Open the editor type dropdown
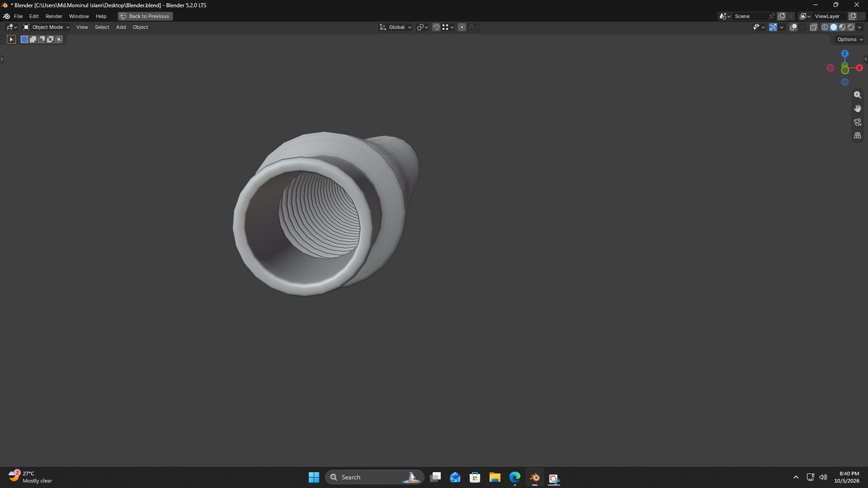Screen dimensions: 868x488 [x=11, y=27]
